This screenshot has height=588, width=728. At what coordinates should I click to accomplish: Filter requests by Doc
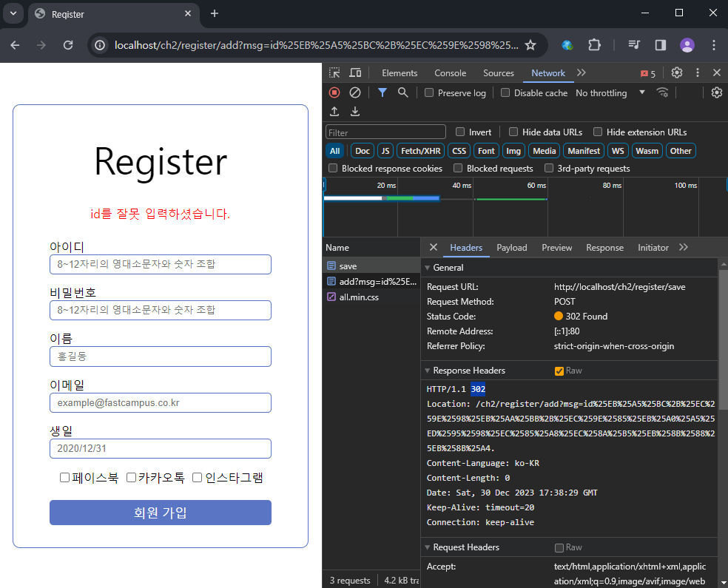tap(362, 151)
